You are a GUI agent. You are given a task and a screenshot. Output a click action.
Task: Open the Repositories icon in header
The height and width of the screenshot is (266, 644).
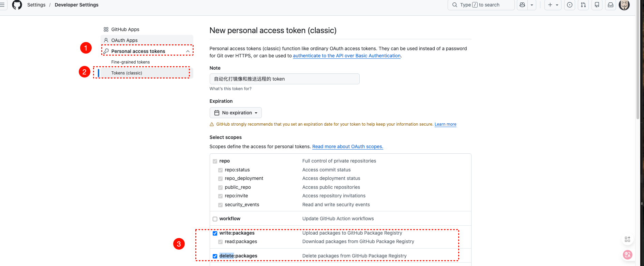tap(597, 5)
